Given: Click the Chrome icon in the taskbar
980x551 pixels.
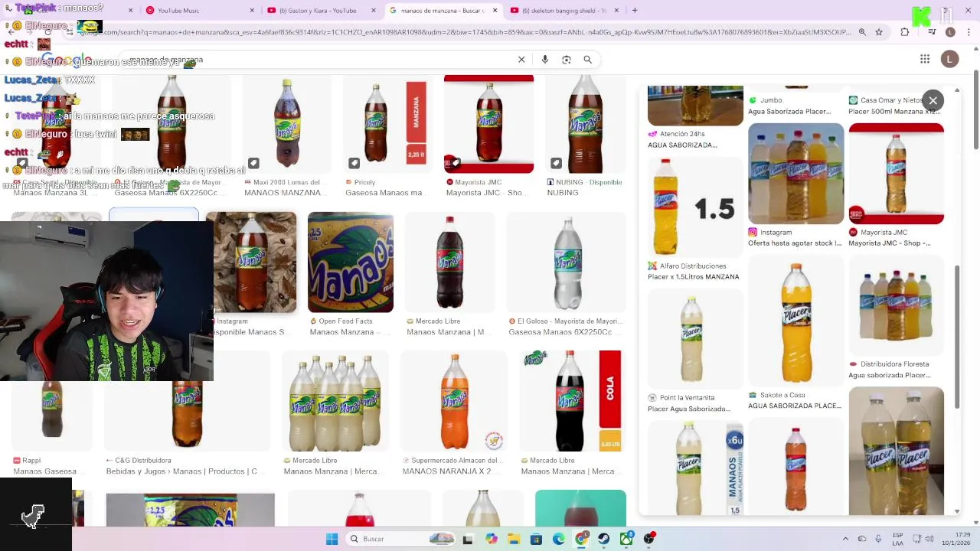Looking at the screenshot, I should 582,539.
